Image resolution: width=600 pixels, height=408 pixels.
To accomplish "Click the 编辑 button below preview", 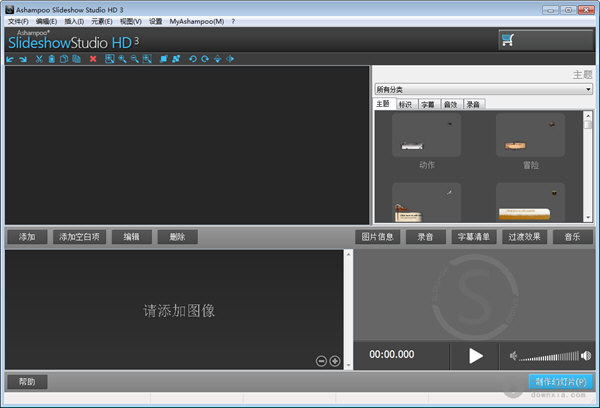I will tap(132, 237).
